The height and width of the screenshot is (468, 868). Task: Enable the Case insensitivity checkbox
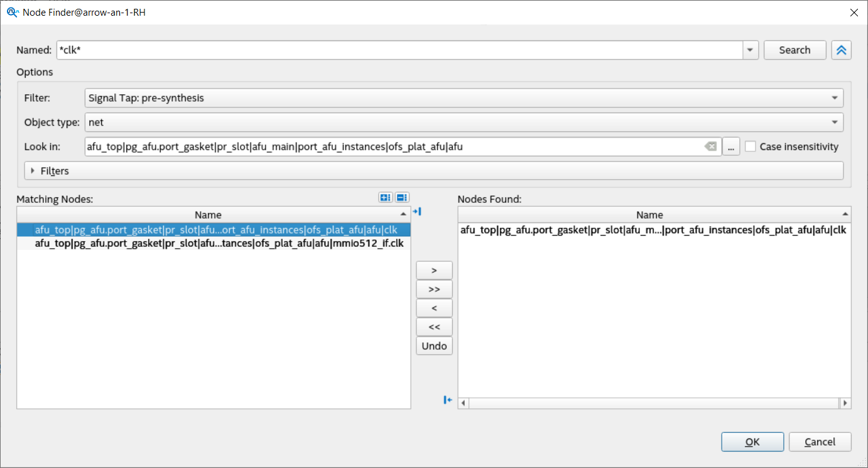tap(751, 147)
